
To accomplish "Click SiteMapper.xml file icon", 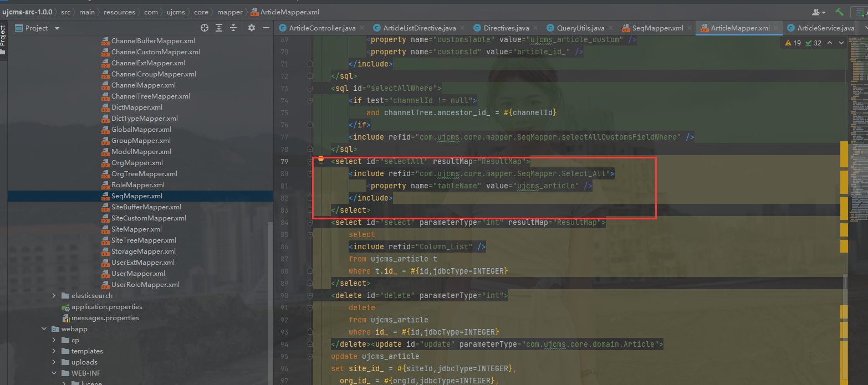I will point(106,229).
